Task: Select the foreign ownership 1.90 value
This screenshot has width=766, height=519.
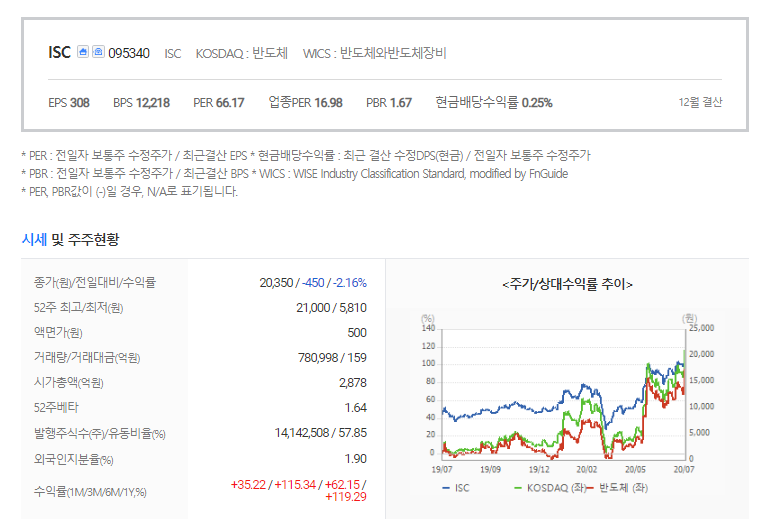Action: (356, 459)
